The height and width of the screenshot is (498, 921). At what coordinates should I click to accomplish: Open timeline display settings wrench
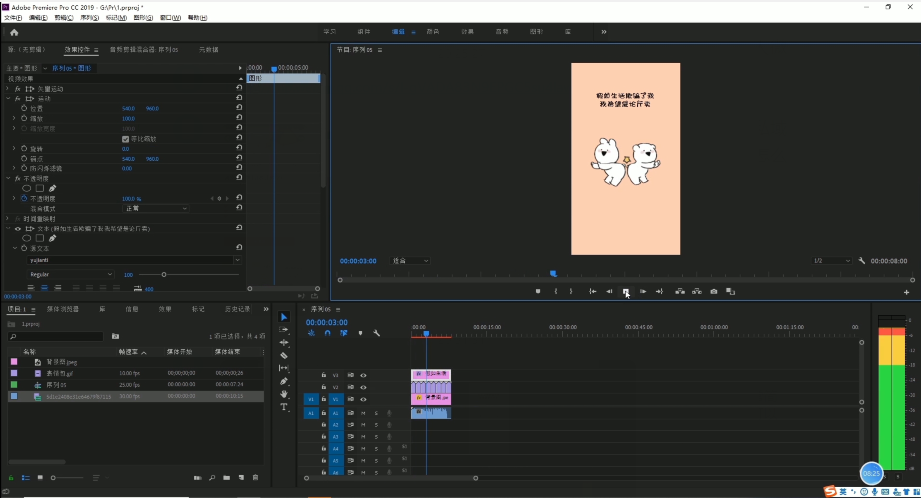pos(377,333)
